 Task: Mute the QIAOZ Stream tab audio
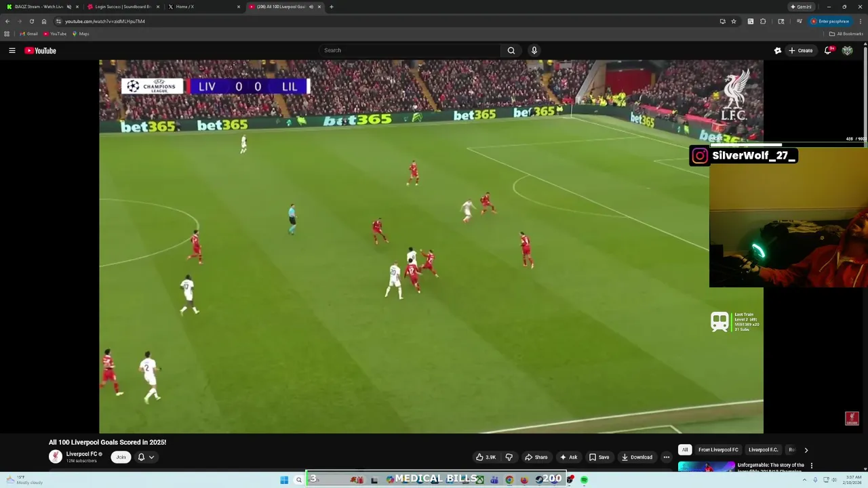tap(68, 7)
